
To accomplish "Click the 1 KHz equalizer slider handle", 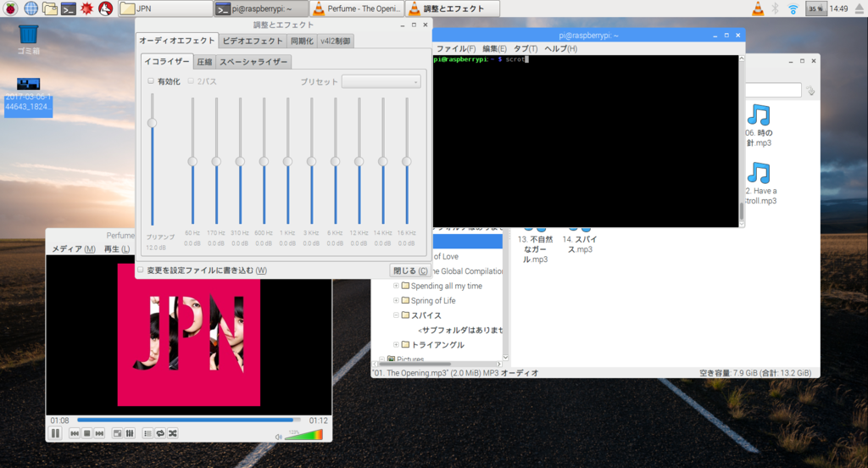I will click(x=287, y=161).
